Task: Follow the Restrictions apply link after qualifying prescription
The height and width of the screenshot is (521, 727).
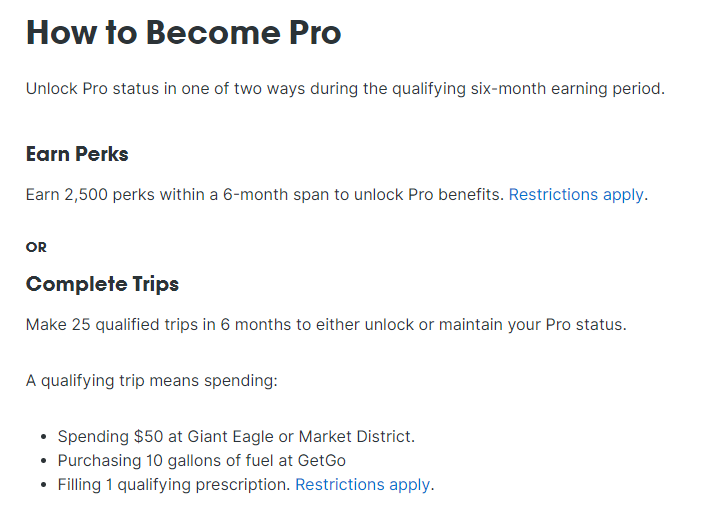Action: click(x=362, y=485)
